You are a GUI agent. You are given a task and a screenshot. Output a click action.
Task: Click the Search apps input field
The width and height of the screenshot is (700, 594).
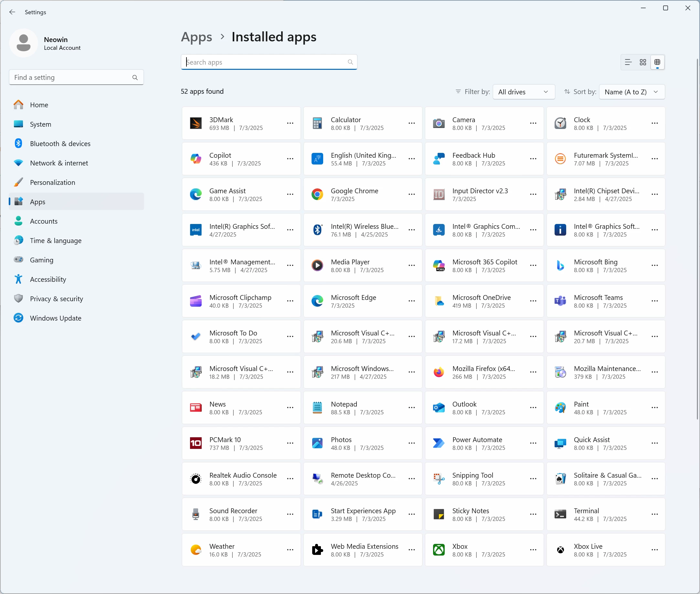pos(269,62)
